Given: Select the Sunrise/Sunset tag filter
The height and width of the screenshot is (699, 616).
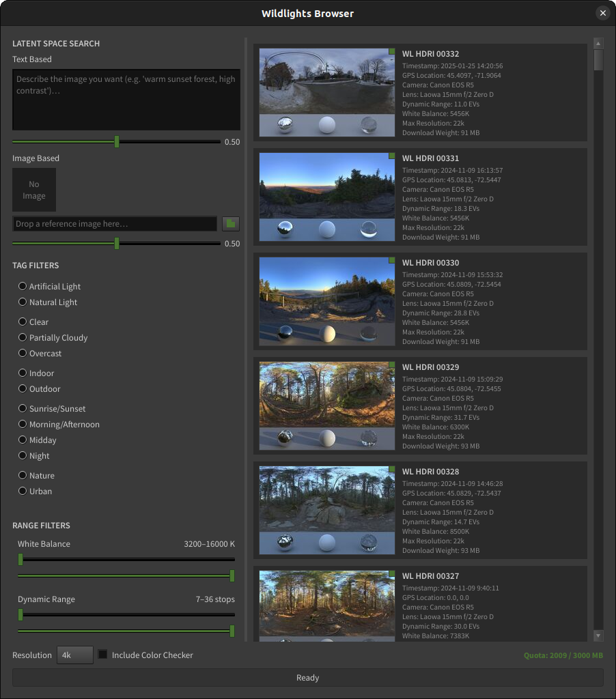Looking at the screenshot, I should click(52, 408).
